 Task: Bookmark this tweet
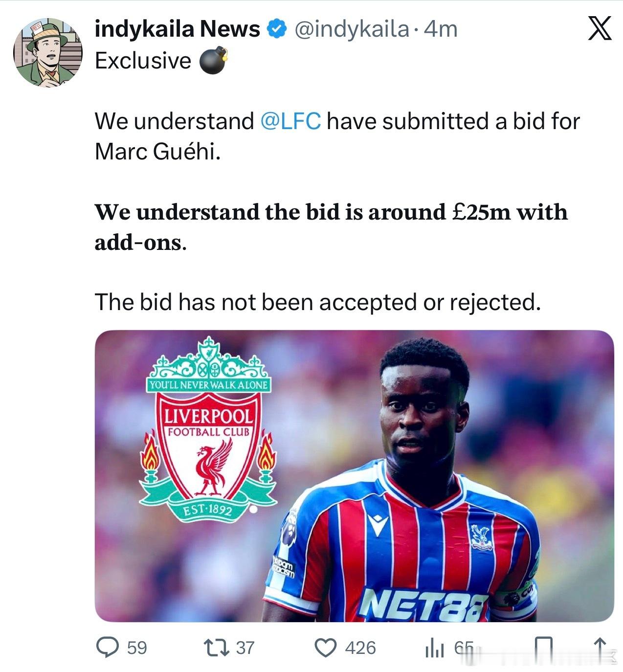(x=543, y=648)
